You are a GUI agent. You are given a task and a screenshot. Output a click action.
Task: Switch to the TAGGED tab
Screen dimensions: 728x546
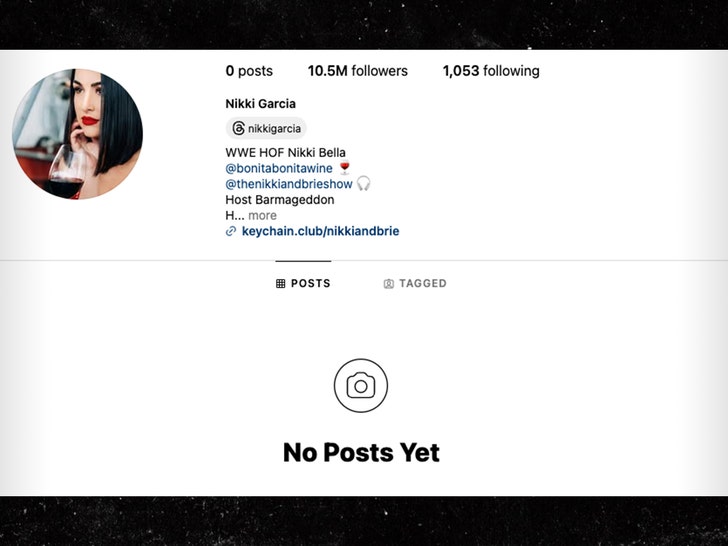pyautogui.click(x=415, y=284)
